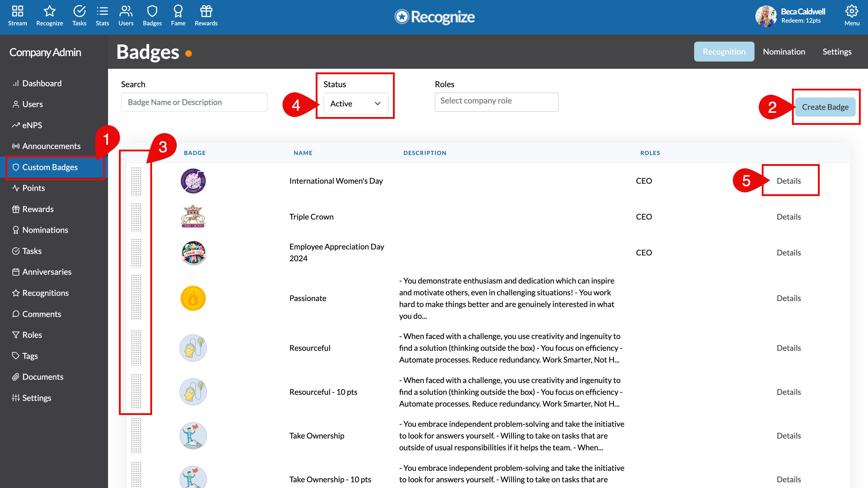Image resolution: width=868 pixels, height=488 pixels.
Task: Grab drag handle for International Women's Day row
Action: pyautogui.click(x=136, y=181)
